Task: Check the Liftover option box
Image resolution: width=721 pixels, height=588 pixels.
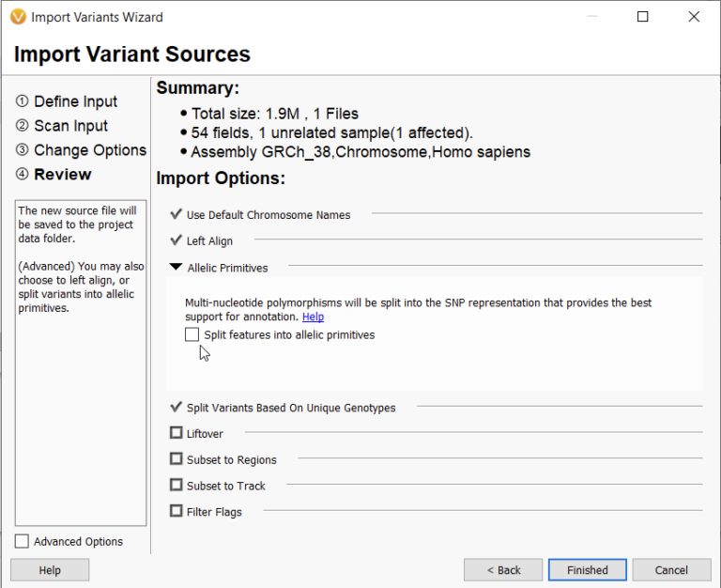Action: [176, 433]
